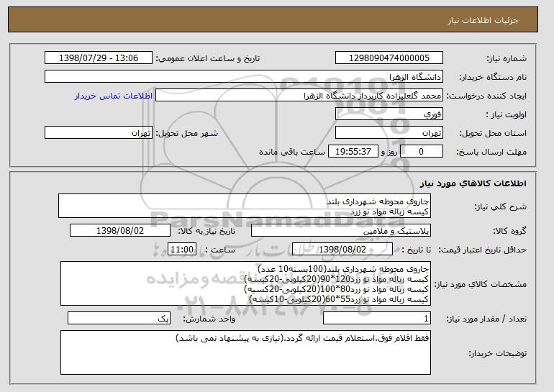
Task: Click the spec line with 90*120 bag size
Action: point(337,278)
